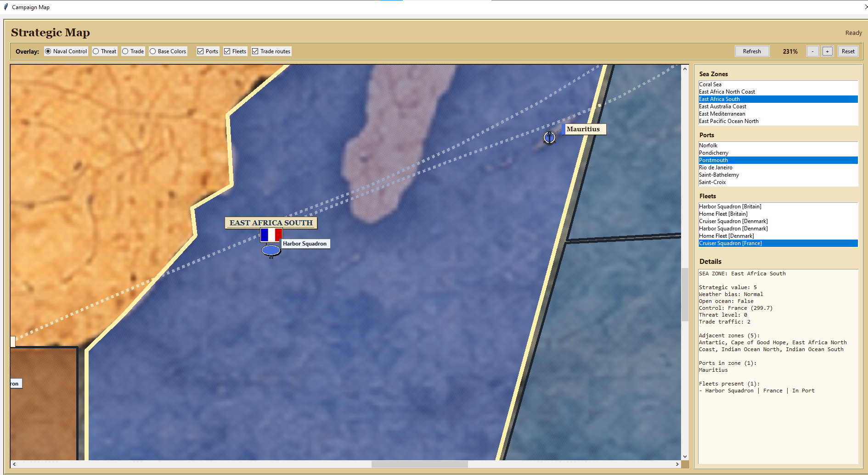
Task: Select Cruiser Squadron [Denmark] fleet
Action: [778, 221]
